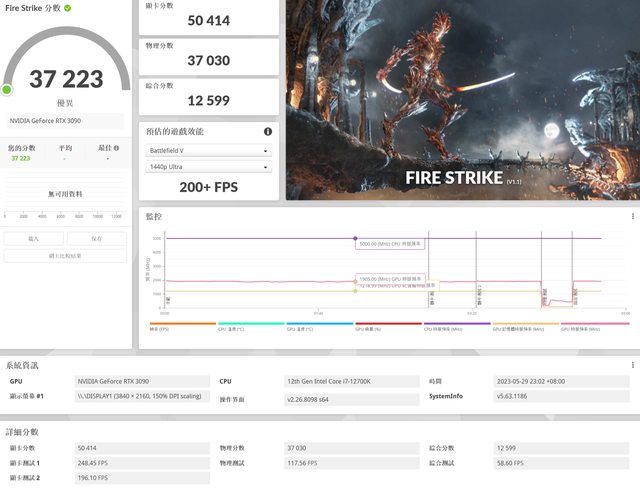Open the Battlefield V game dropdown
Viewport: 640px width, 491px height.
(208, 151)
